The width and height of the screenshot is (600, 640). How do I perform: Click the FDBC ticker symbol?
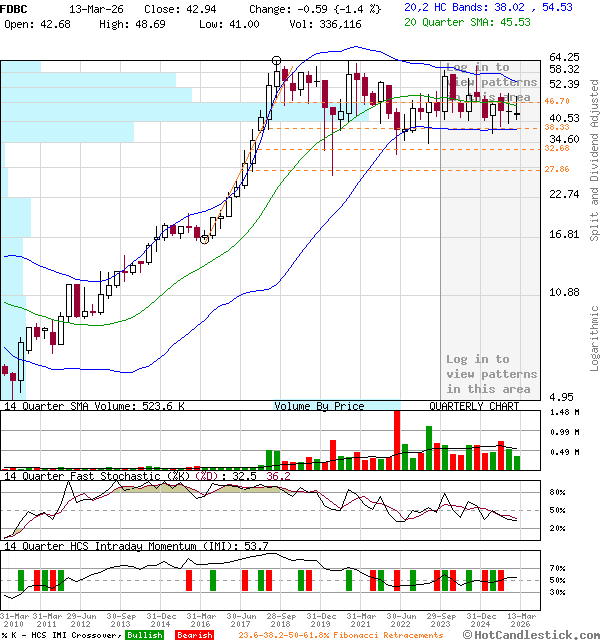coord(16,6)
